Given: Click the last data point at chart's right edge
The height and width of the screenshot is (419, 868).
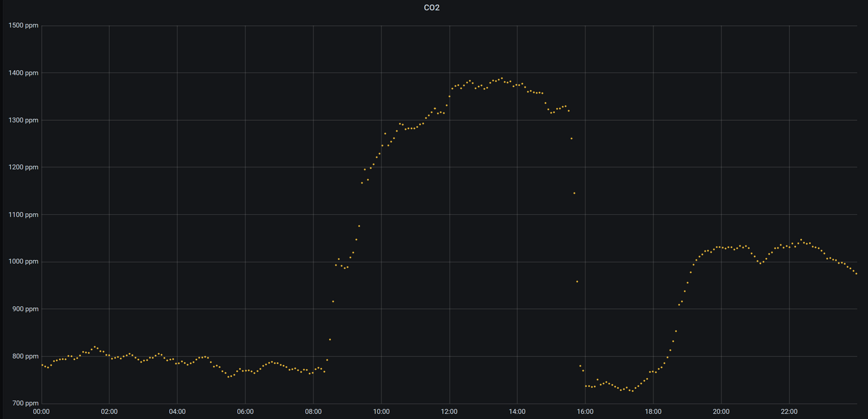Looking at the screenshot, I should 856,274.
